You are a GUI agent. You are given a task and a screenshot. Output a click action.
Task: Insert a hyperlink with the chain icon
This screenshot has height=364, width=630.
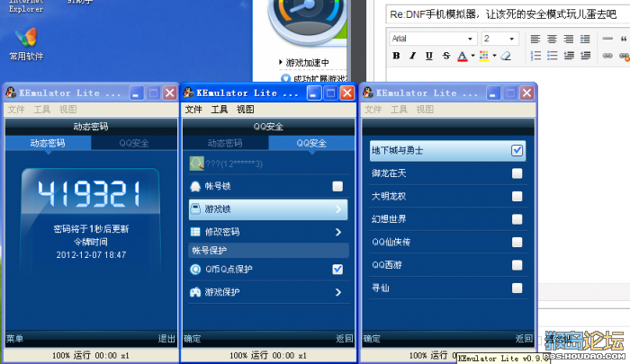[x=607, y=56]
